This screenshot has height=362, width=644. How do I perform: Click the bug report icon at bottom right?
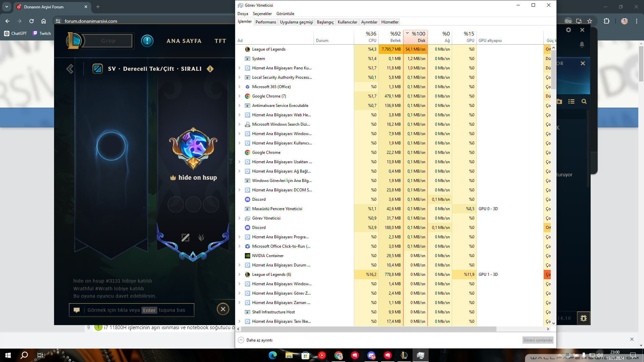583,318
